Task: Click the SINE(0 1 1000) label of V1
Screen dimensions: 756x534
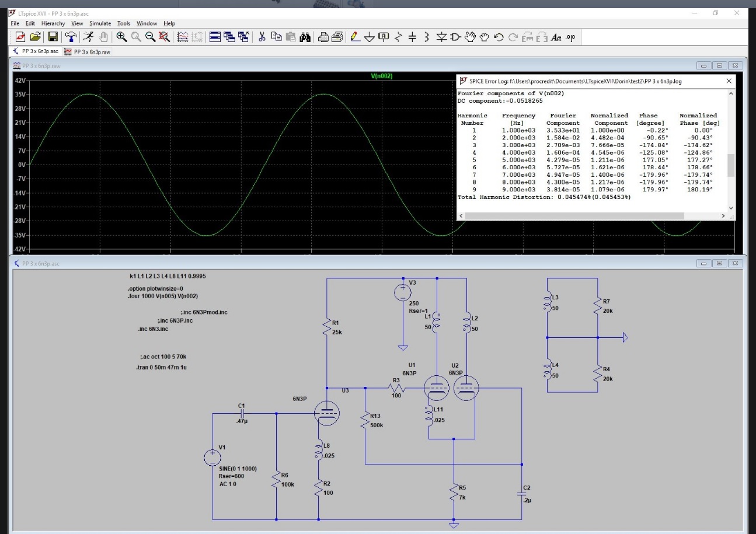Action: [237, 469]
